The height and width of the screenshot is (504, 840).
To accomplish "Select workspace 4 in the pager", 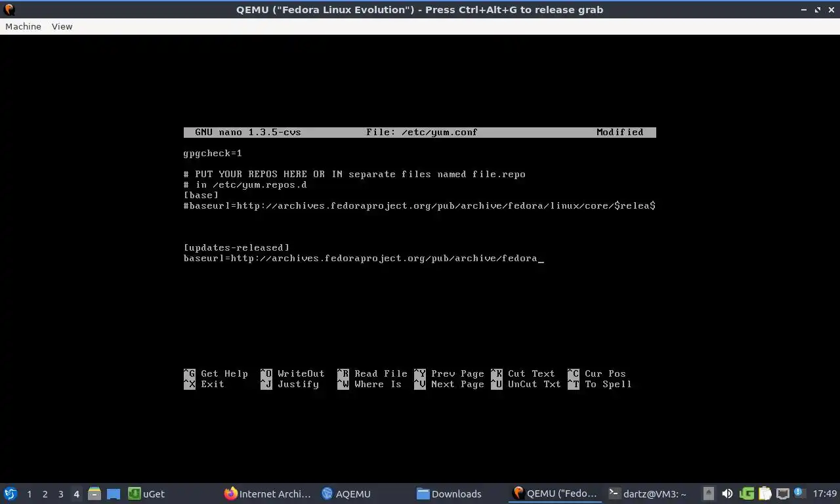I will (x=76, y=494).
